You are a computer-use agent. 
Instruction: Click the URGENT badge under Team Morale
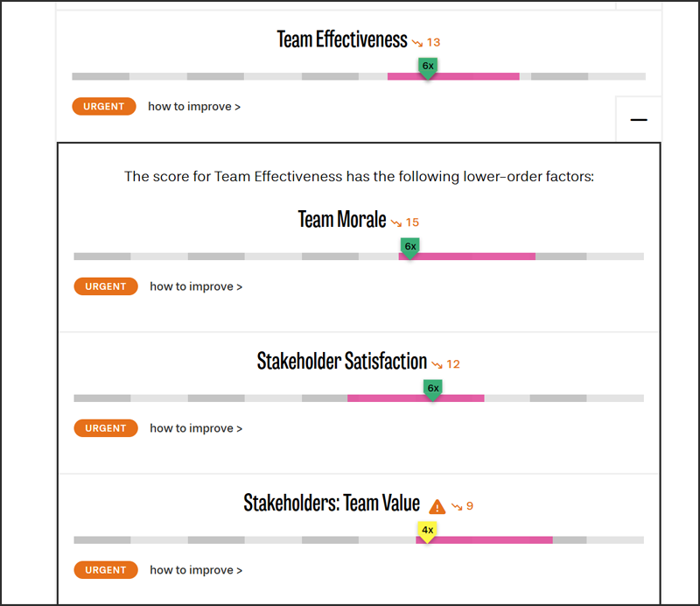pyautogui.click(x=106, y=286)
